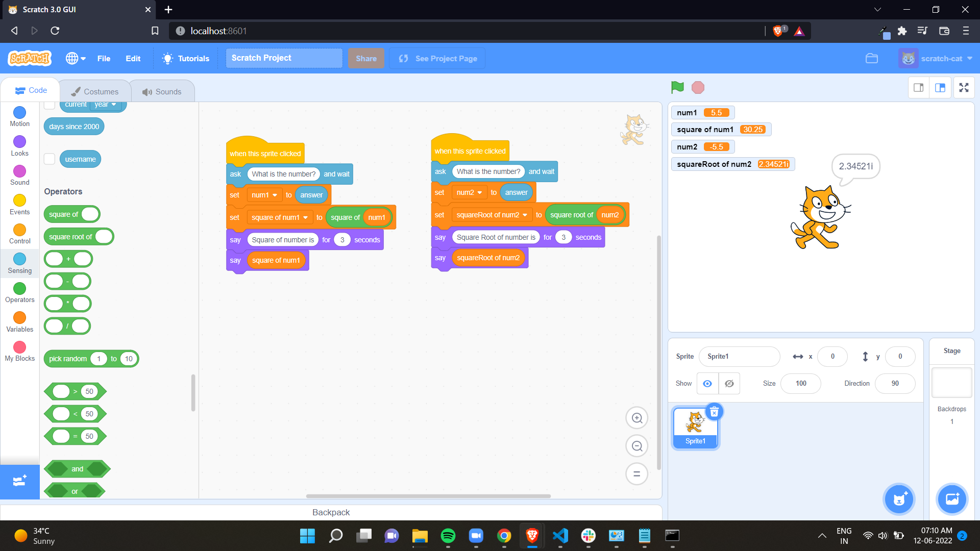Zoom out of the code workspace
This screenshot has width=980, height=551.
pyautogui.click(x=636, y=446)
